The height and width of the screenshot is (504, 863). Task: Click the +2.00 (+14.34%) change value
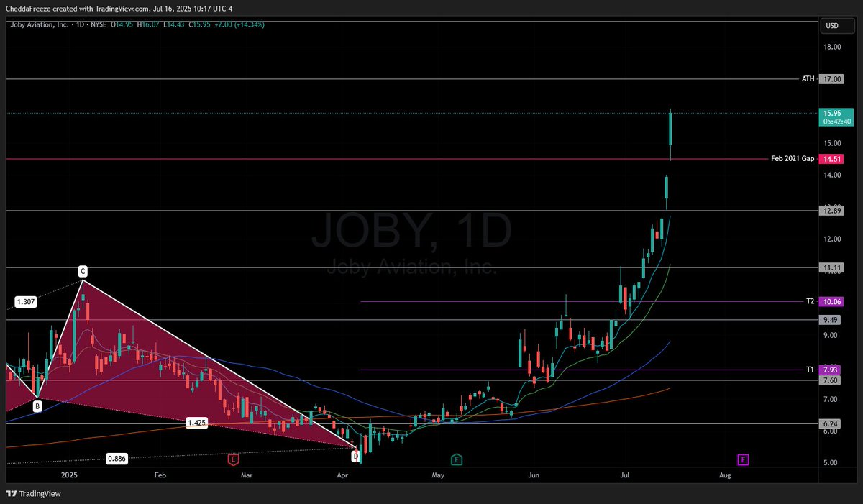pyautogui.click(x=239, y=24)
